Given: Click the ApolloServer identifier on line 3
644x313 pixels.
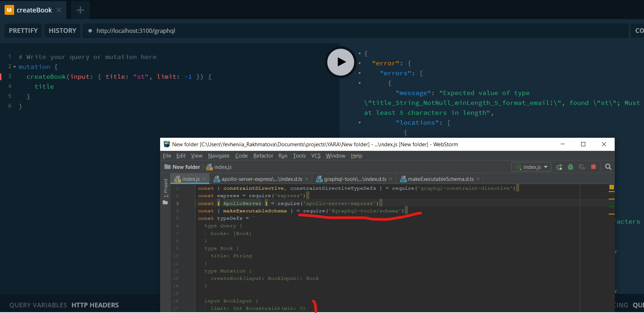Looking at the screenshot, I should click(242, 203).
